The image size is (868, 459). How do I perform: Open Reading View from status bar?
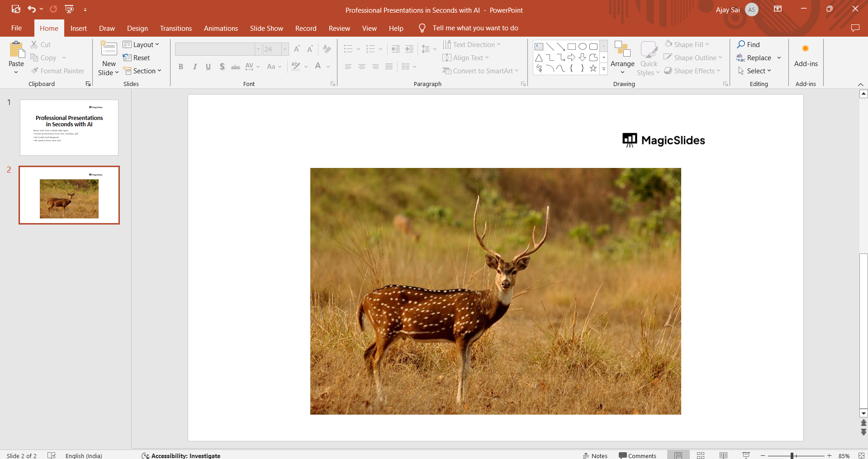(x=723, y=455)
